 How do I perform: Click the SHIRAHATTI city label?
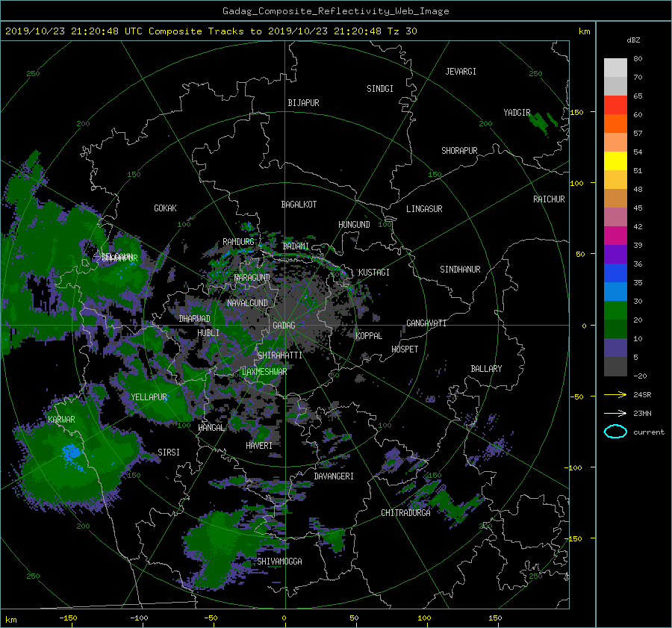coord(280,355)
